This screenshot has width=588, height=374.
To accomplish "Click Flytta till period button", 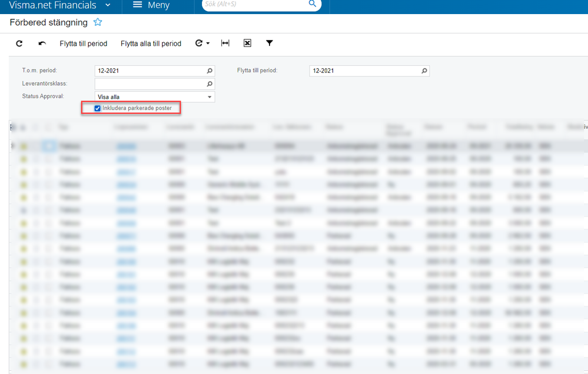I will [x=84, y=44].
